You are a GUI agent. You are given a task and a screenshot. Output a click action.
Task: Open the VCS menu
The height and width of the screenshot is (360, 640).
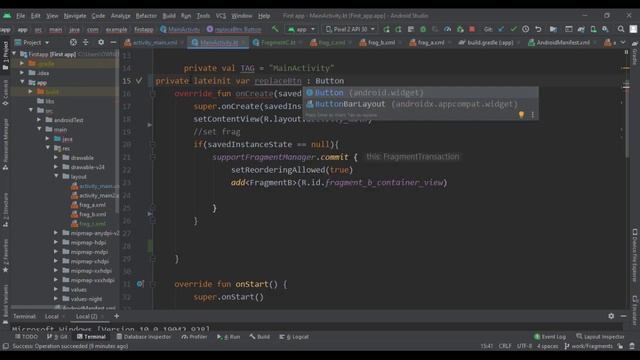click(x=221, y=16)
